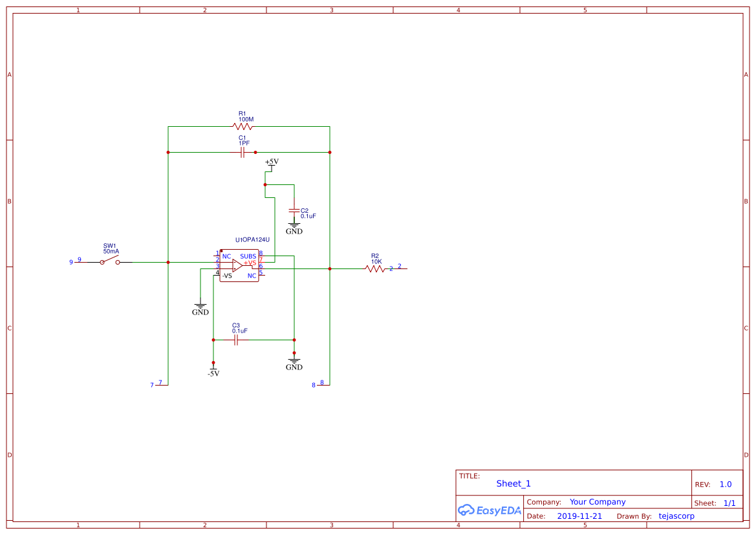Image resolution: width=756 pixels, height=535 pixels.
Task: Select the capacitor C1 1PF symbol
Action: pyautogui.click(x=241, y=152)
